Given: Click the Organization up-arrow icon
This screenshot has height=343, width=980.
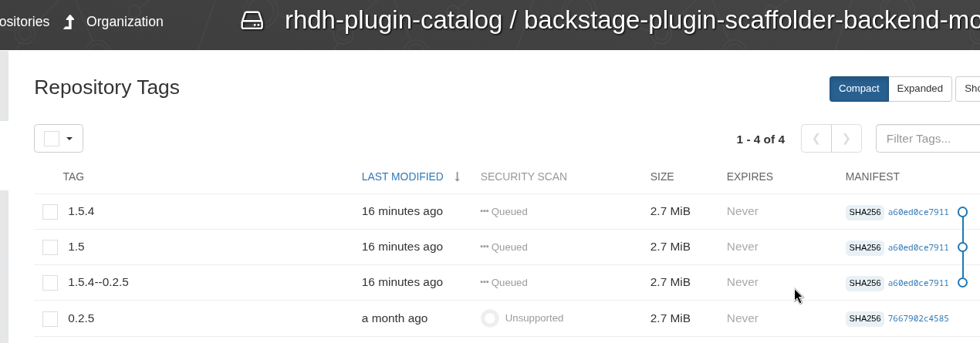Looking at the screenshot, I should 69,22.
